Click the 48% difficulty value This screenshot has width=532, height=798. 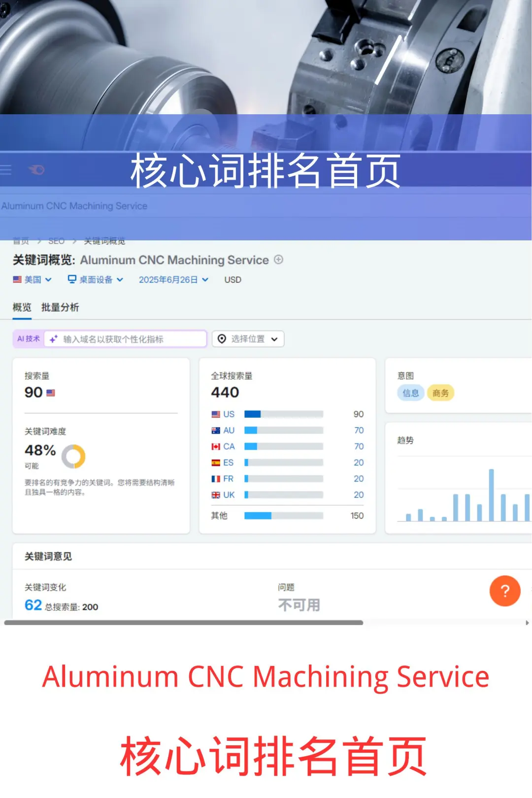tap(40, 450)
